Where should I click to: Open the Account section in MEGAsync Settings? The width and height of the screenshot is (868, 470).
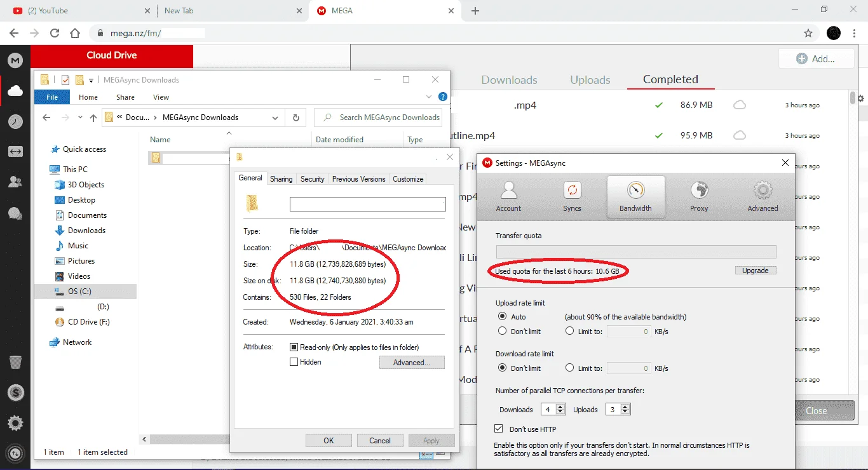coord(508,196)
